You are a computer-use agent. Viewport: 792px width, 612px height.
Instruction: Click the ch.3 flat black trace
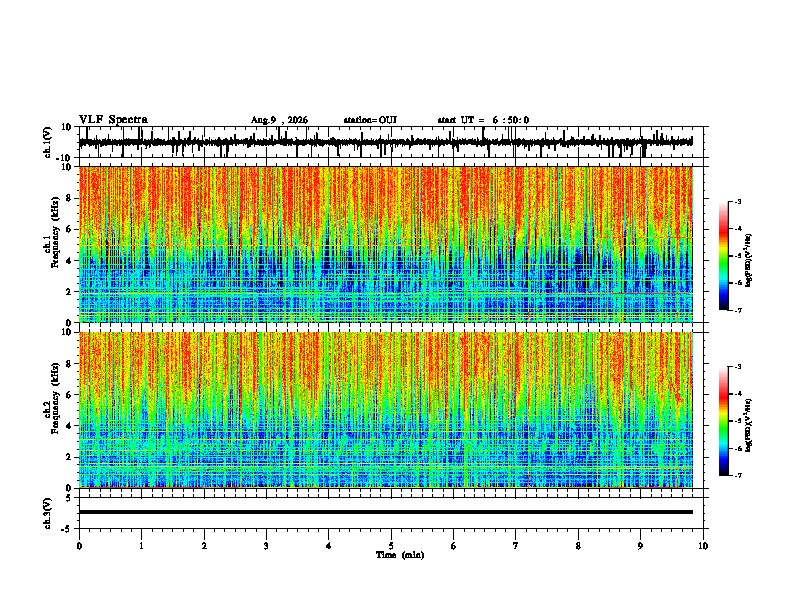[x=386, y=512]
